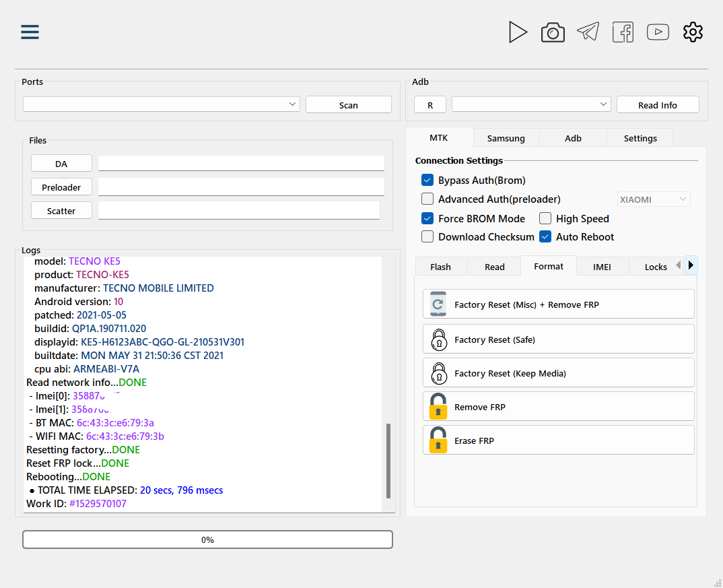Open the Facebook page icon
The image size is (723, 588).
(x=623, y=32)
